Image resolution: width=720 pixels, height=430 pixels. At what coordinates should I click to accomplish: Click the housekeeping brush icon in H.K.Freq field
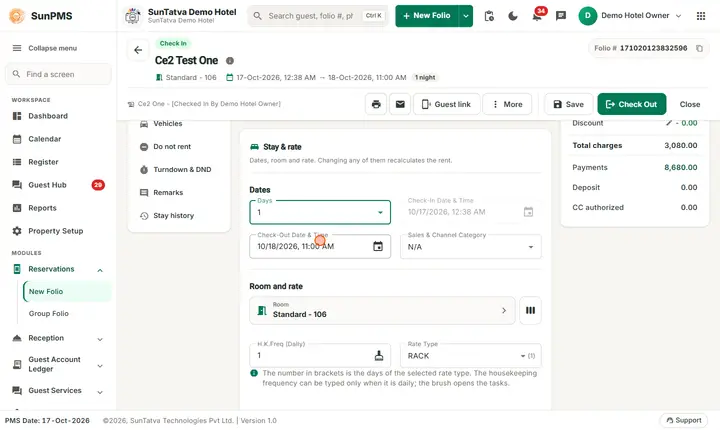point(379,356)
